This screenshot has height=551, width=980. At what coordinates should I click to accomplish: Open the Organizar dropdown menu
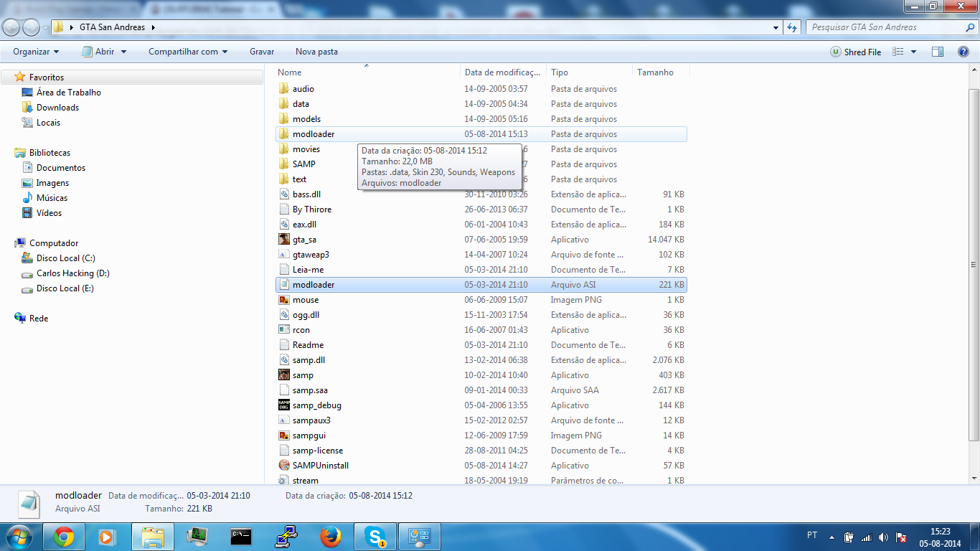[x=36, y=52]
